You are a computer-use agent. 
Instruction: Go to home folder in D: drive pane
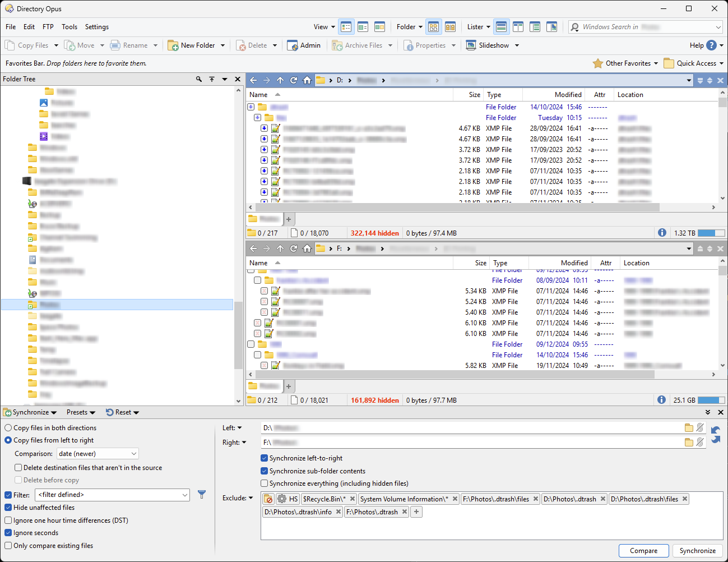307,80
